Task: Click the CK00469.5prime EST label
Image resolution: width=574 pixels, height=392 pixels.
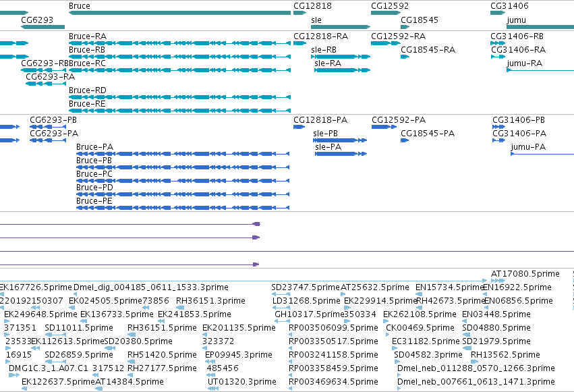Action: coord(420,328)
